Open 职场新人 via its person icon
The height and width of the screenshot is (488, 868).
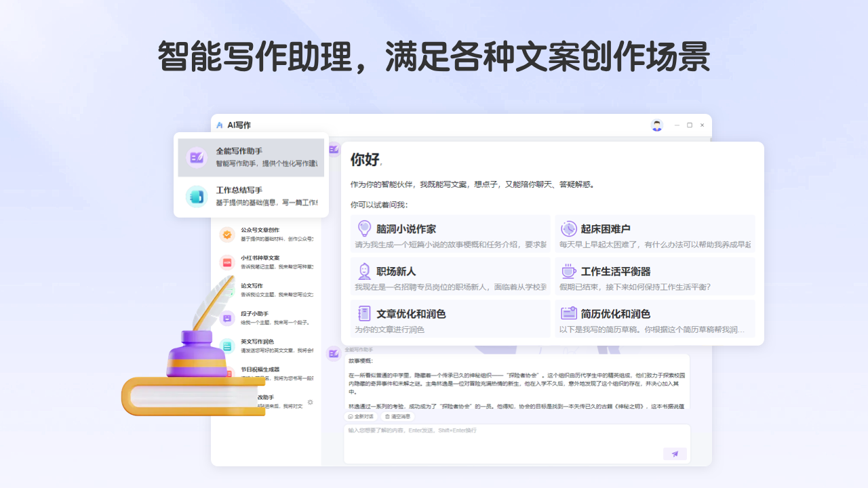click(364, 272)
